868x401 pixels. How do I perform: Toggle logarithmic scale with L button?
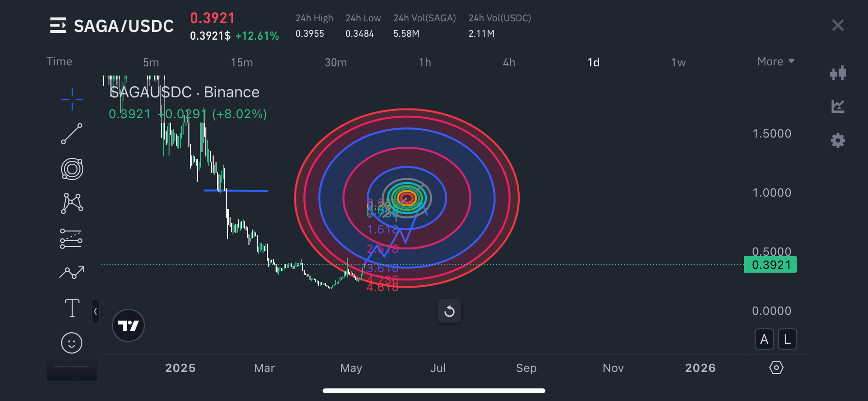[x=787, y=339]
